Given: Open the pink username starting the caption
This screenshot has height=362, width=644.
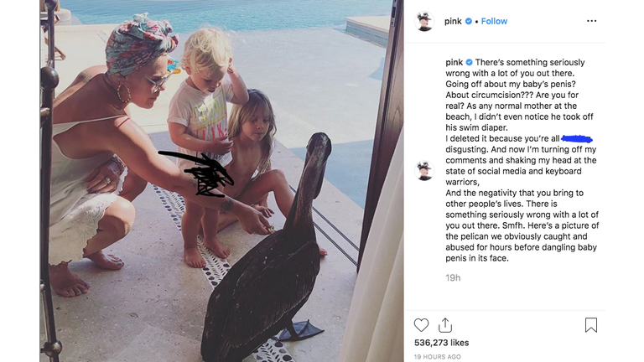Looking at the screenshot, I should point(454,62).
